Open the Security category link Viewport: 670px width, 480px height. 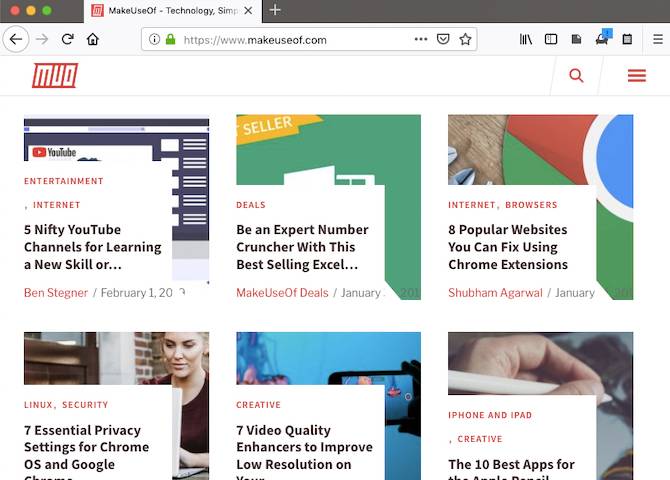click(x=85, y=405)
